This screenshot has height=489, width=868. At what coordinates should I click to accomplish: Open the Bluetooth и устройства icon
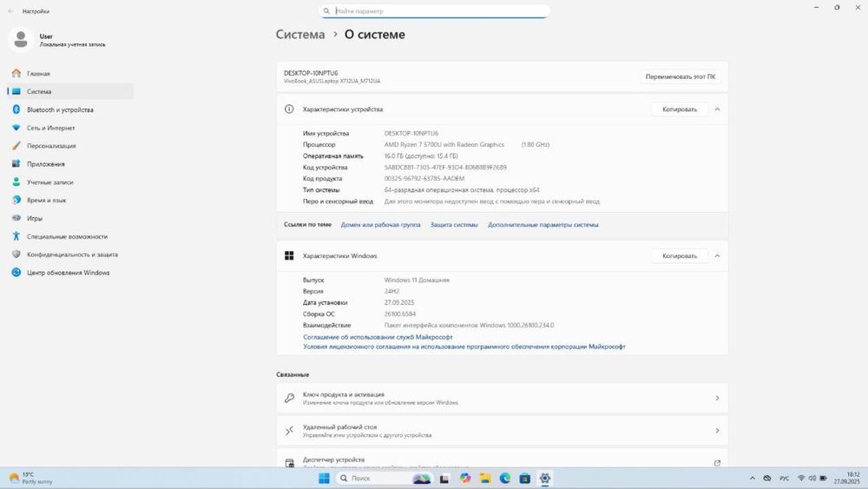click(x=16, y=109)
